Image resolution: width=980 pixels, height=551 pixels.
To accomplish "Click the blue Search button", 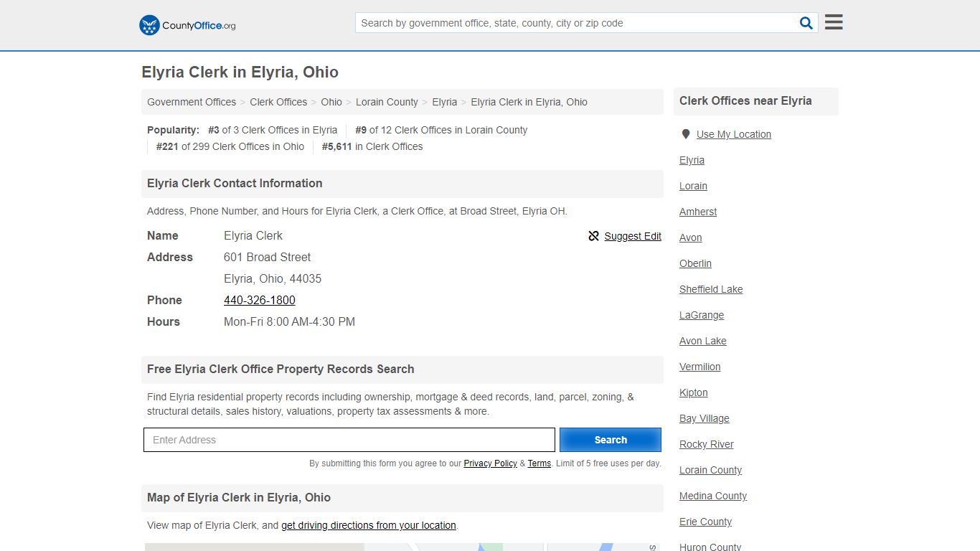I will (611, 440).
